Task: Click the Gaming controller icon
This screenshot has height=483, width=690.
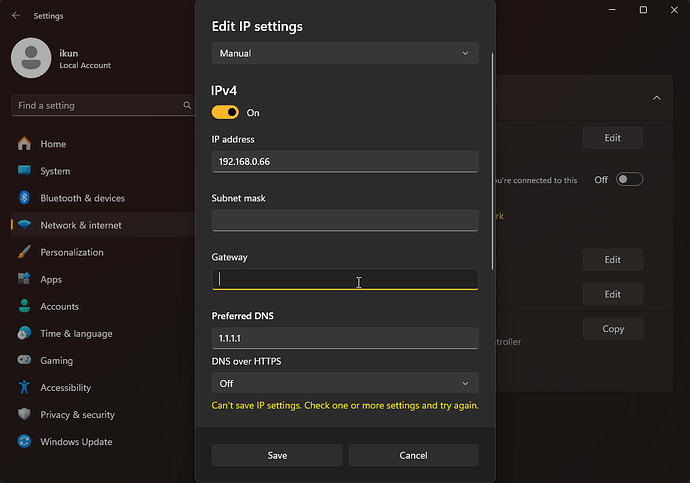Action: (24, 359)
